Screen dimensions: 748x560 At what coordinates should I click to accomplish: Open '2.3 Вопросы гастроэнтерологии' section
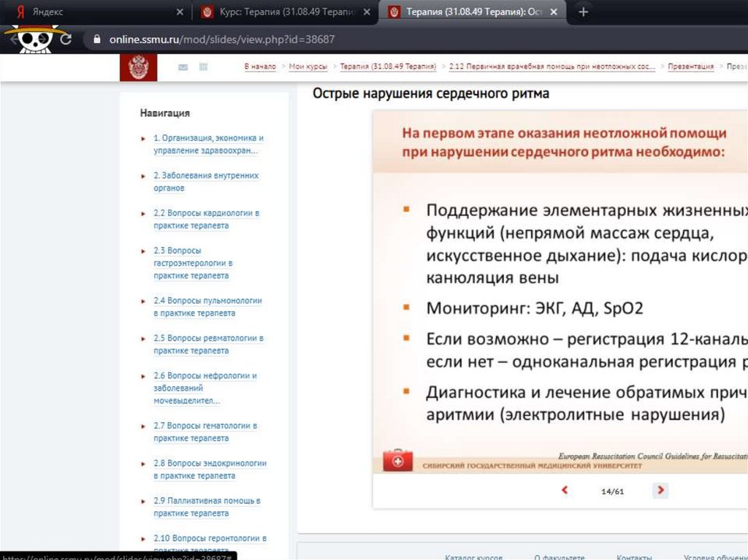[x=193, y=263]
